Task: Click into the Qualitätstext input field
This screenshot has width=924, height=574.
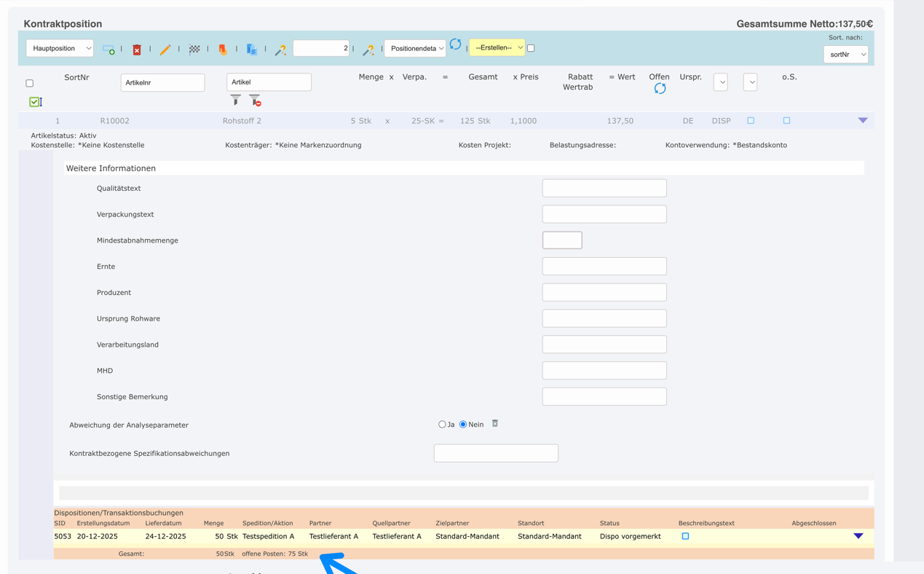Action: 604,188
